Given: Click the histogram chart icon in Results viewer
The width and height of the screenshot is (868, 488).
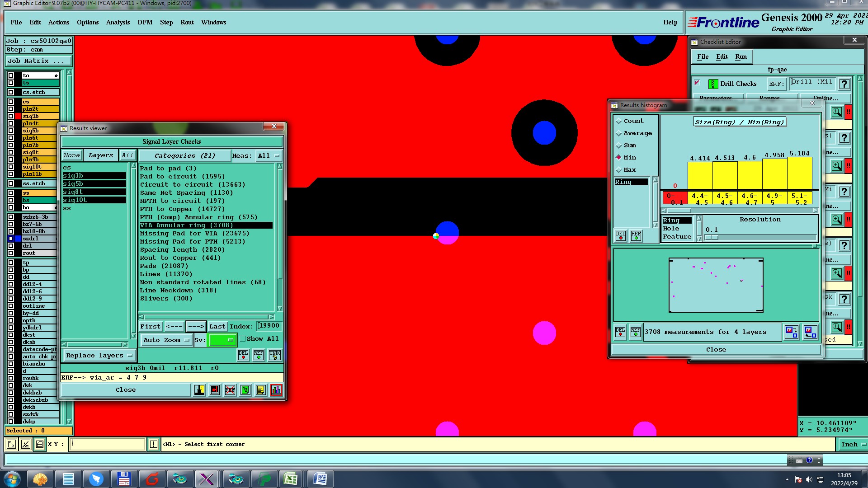Looking at the screenshot, I should click(x=276, y=390).
